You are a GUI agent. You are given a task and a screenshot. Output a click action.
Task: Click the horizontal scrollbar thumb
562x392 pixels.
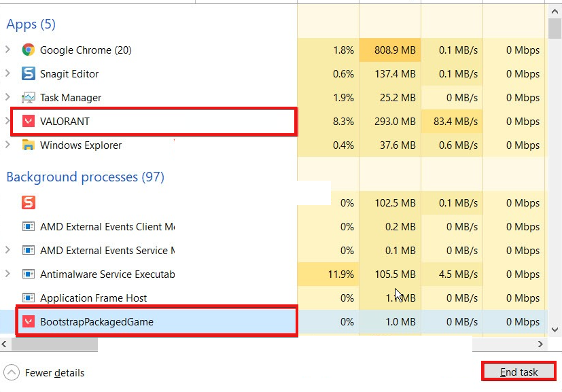(x=54, y=344)
